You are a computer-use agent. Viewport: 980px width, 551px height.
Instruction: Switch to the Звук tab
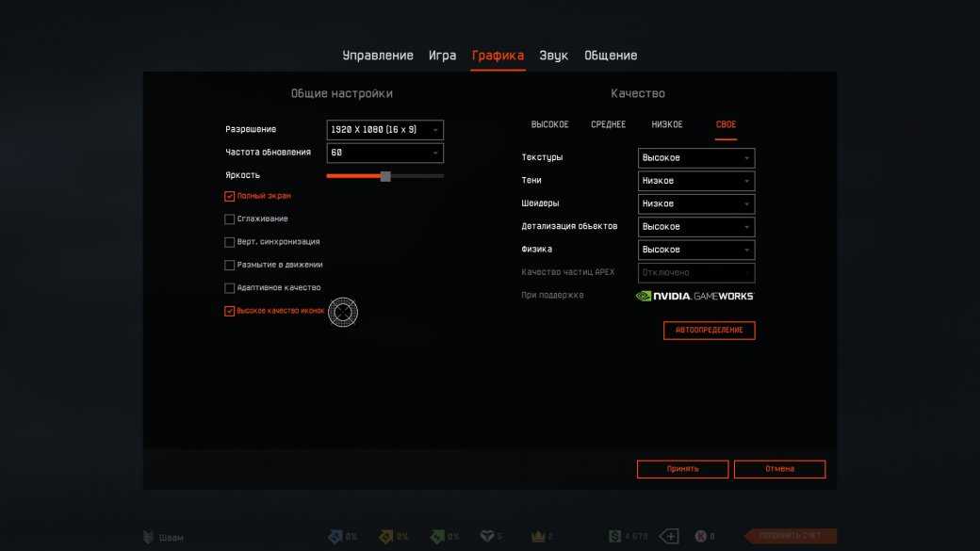tap(553, 56)
